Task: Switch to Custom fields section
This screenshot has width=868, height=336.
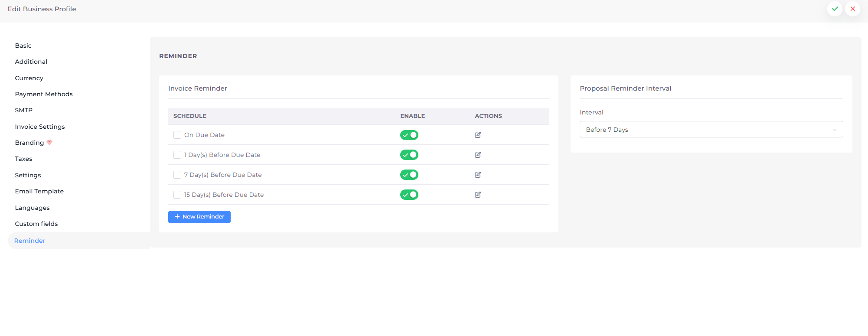Action: [x=36, y=224]
